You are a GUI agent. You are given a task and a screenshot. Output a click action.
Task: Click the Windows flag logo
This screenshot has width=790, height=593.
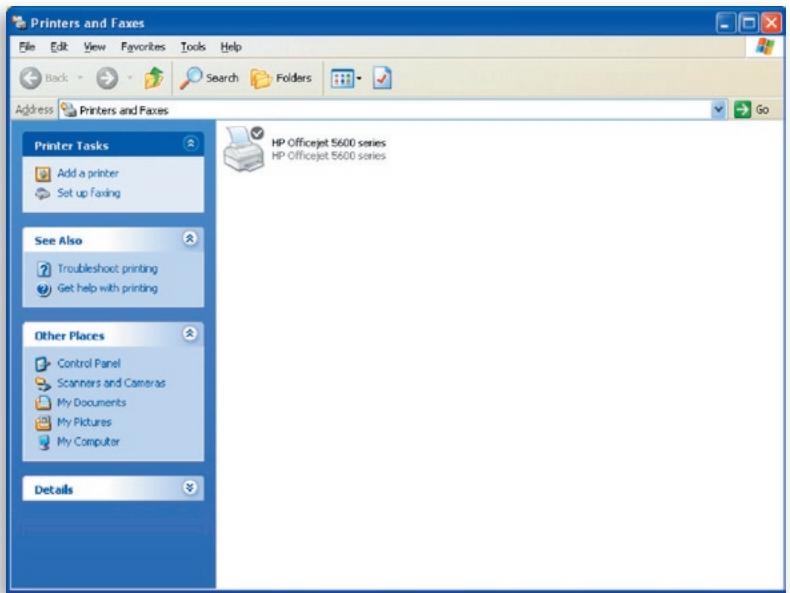tap(765, 46)
